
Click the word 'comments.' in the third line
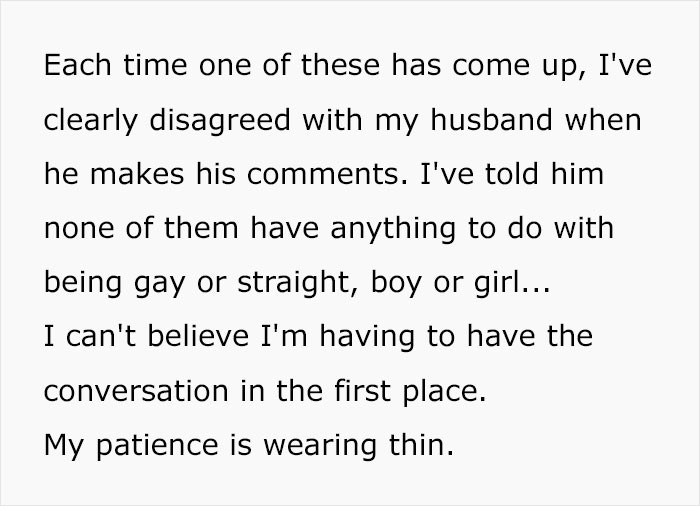(x=328, y=174)
